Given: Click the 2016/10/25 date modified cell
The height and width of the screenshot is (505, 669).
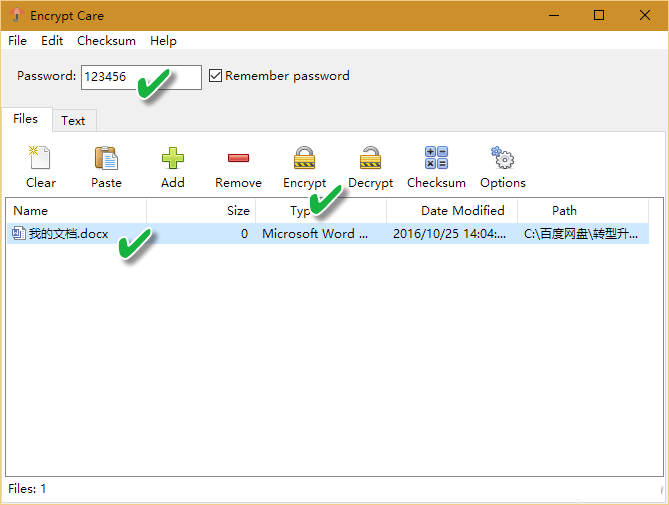Looking at the screenshot, I should point(449,234).
